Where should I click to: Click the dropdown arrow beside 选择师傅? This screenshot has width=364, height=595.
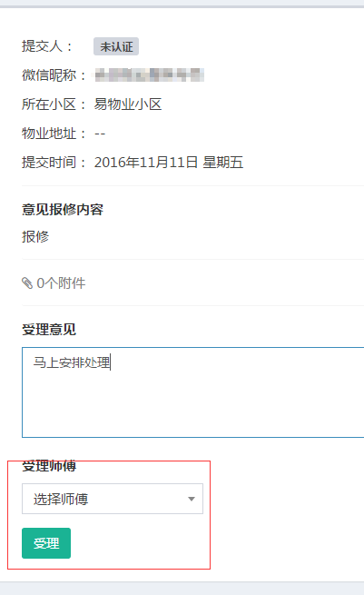tap(192, 499)
